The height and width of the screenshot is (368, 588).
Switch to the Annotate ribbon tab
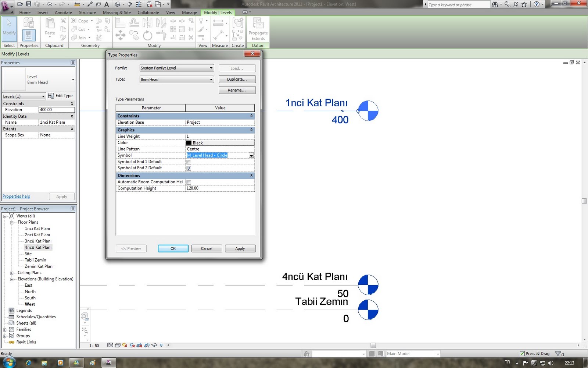[x=63, y=12]
